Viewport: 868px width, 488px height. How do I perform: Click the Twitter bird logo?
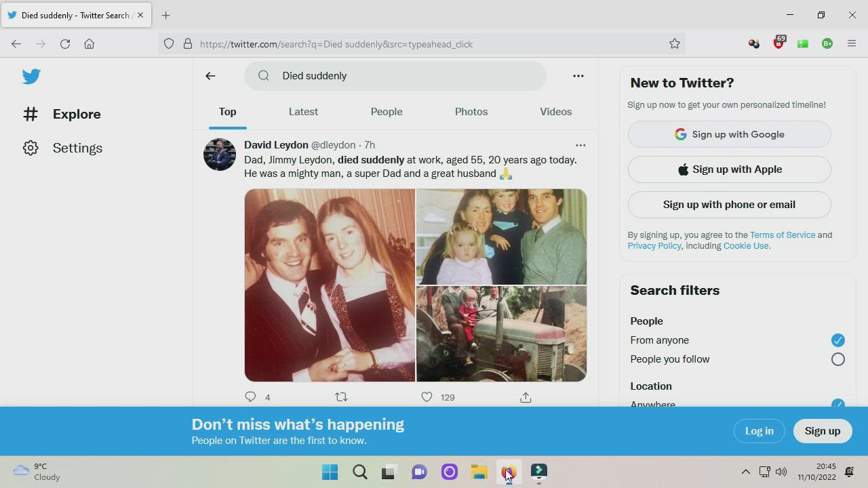click(31, 77)
